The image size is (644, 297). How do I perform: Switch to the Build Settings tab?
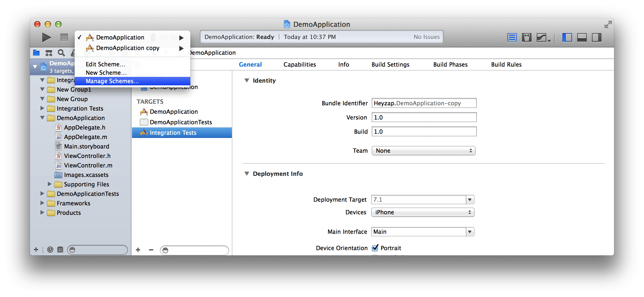click(390, 65)
